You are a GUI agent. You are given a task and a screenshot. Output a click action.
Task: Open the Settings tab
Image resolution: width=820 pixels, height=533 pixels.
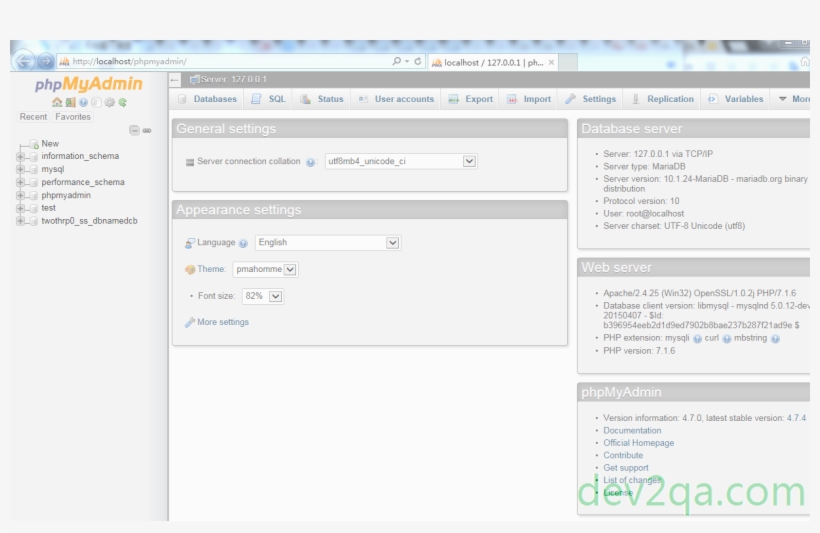pos(590,99)
